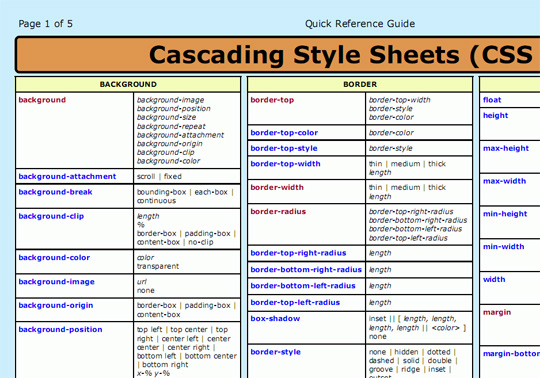Screen dimensions: 540x378
Task: Select the height property
Action: coord(495,115)
